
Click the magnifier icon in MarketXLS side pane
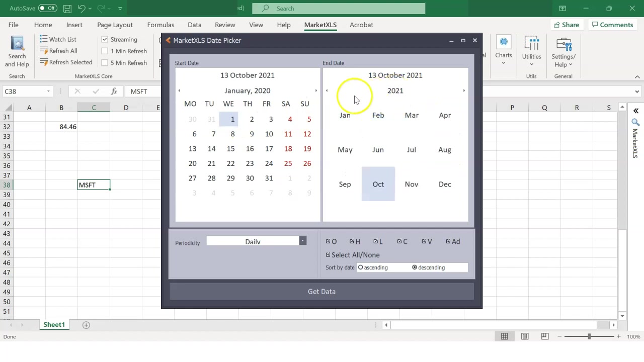(635, 122)
